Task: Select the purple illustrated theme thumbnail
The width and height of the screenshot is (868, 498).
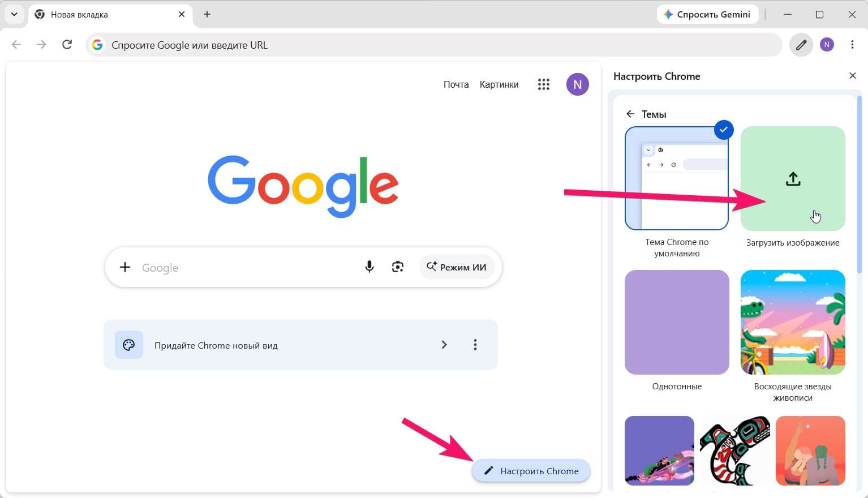Action: 659,450
